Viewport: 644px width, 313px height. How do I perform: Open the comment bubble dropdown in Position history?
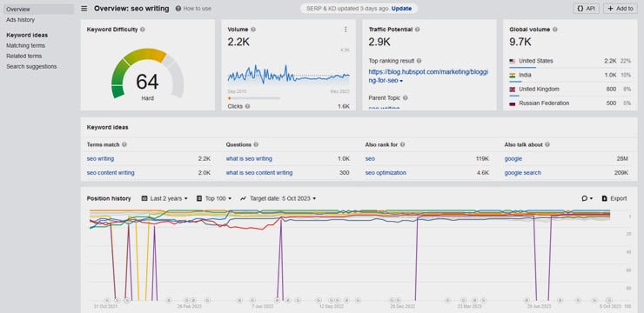587,198
